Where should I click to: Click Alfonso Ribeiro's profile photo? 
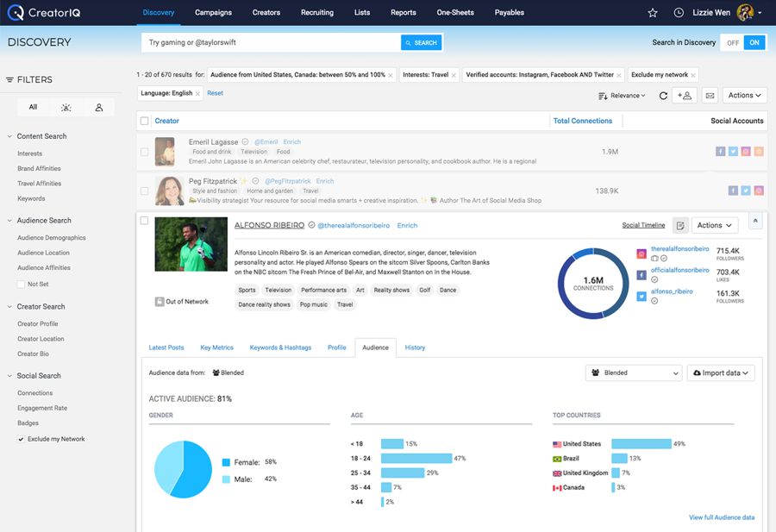pyautogui.click(x=191, y=244)
